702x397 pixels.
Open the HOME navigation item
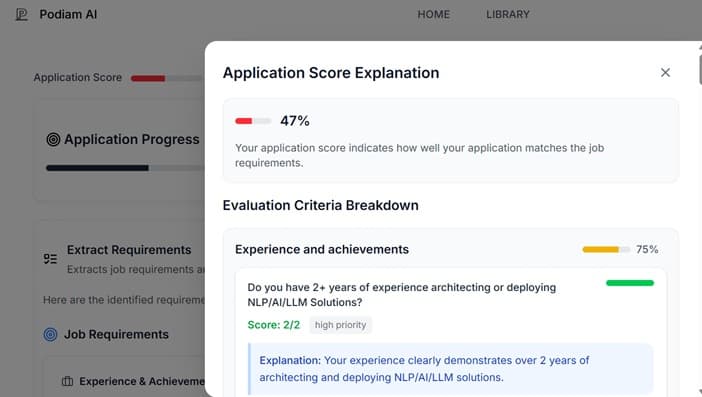(x=433, y=14)
